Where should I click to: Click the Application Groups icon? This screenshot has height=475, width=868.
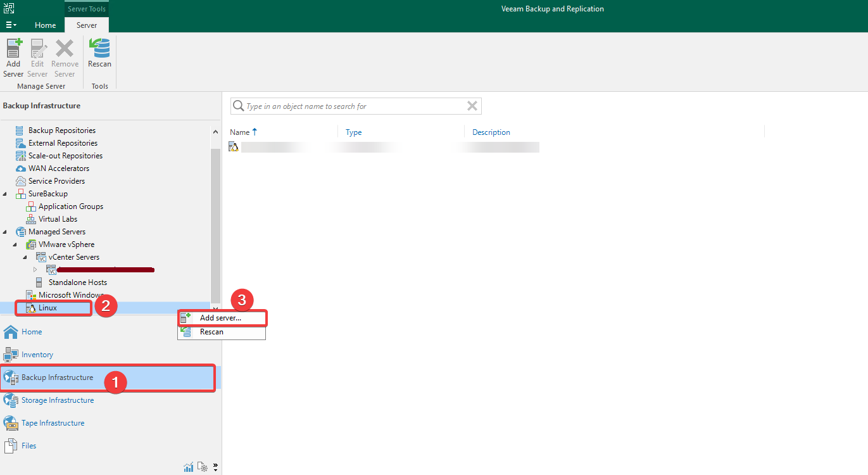[x=30, y=206]
